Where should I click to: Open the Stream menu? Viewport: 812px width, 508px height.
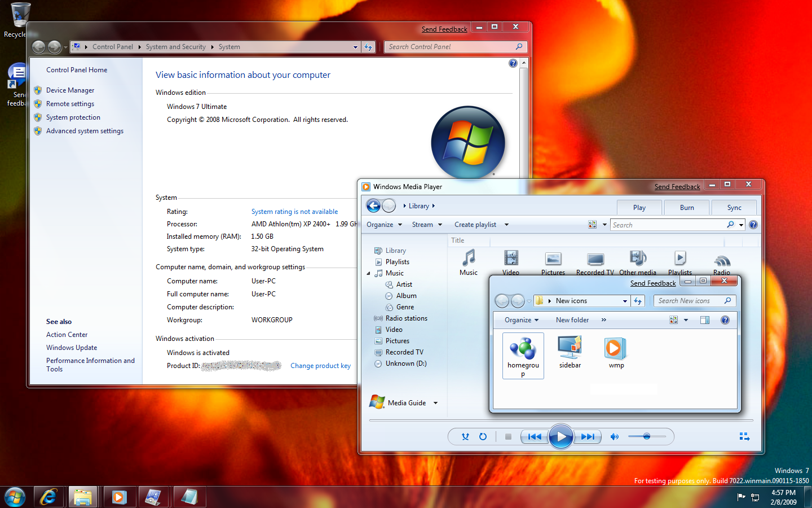[x=427, y=225]
